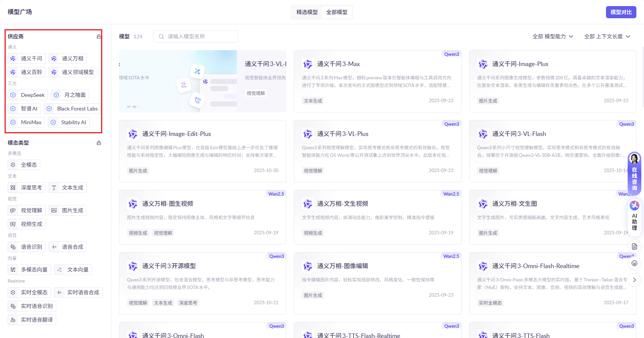The image size is (644, 338).
Task: Switch to the 精选模型 tab
Action: [x=307, y=12]
